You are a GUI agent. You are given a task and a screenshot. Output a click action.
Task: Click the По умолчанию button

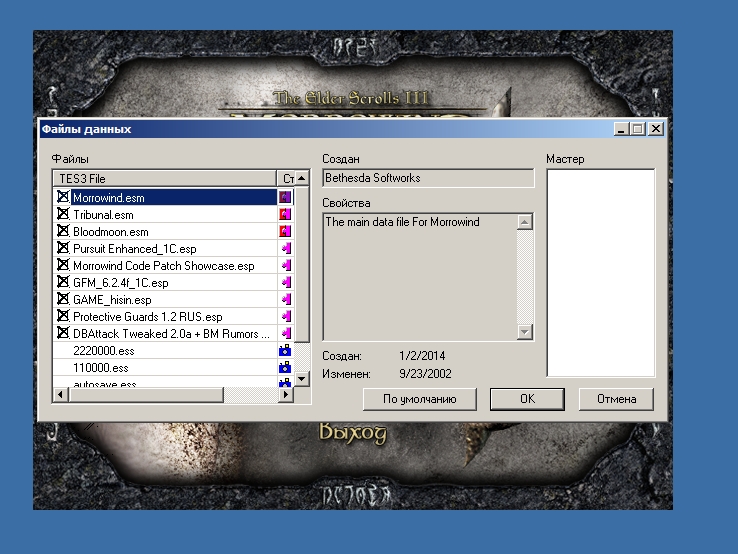[420, 399]
